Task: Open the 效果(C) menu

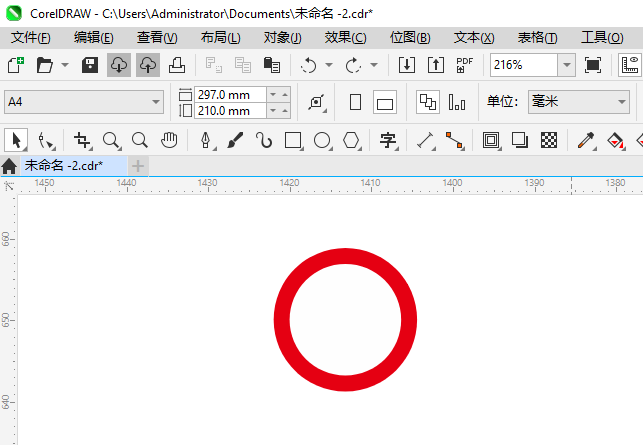Action: coord(345,38)
